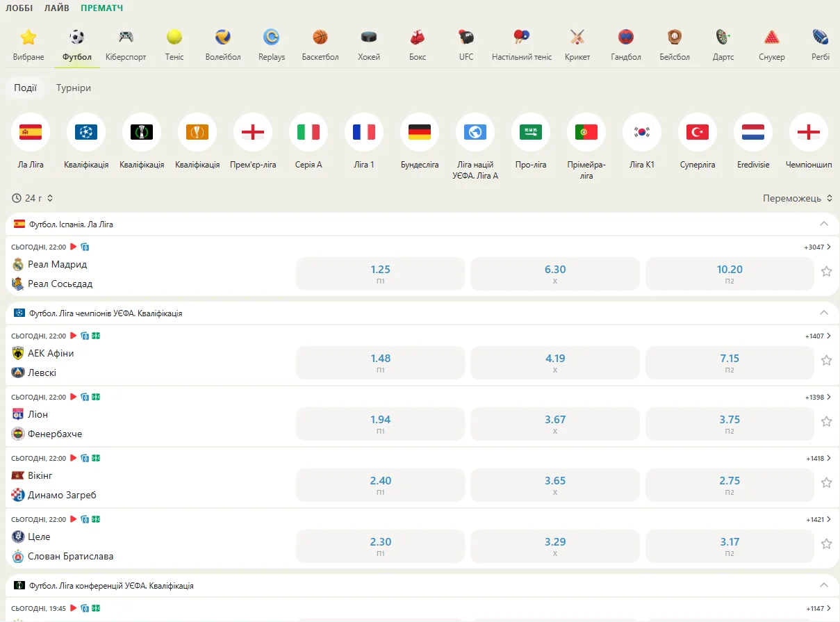Select the Хокей puck icon

(x=369, y=37)
